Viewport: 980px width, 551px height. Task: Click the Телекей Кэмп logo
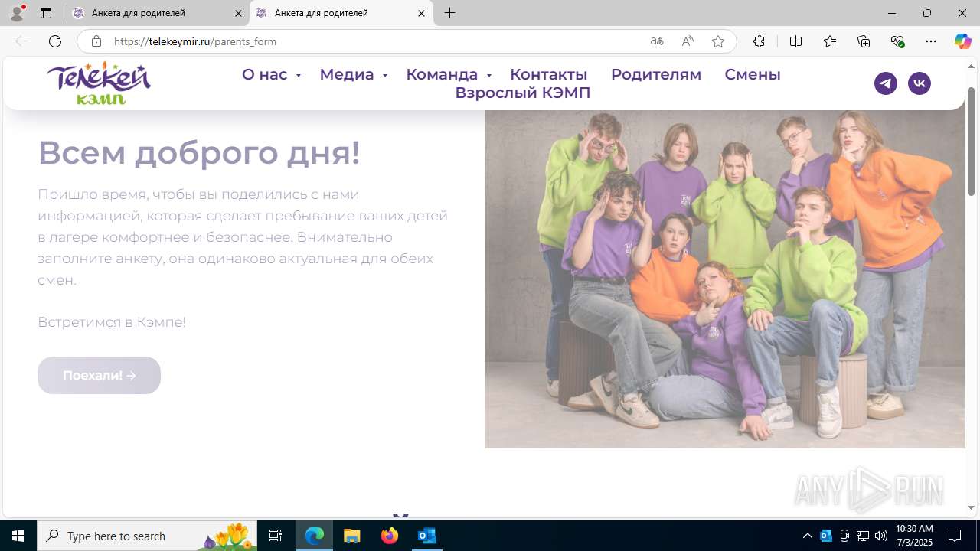pos(99,83)
